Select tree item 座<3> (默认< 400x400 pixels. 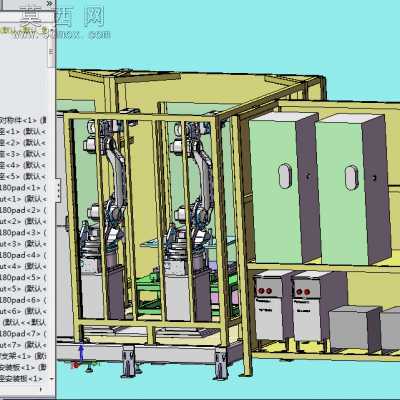pyautogui.click(x=23, y=154)
